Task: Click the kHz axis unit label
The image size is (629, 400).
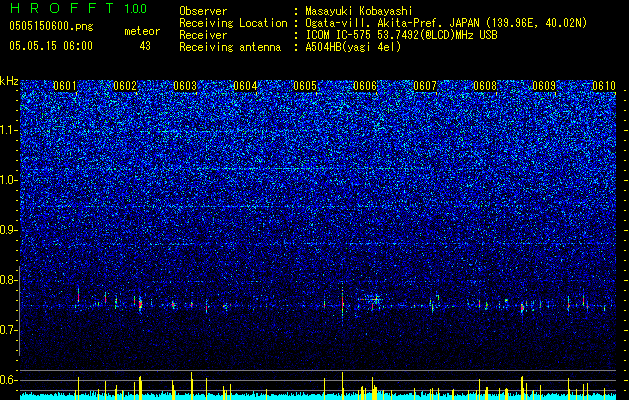Action: click(9, 81)
